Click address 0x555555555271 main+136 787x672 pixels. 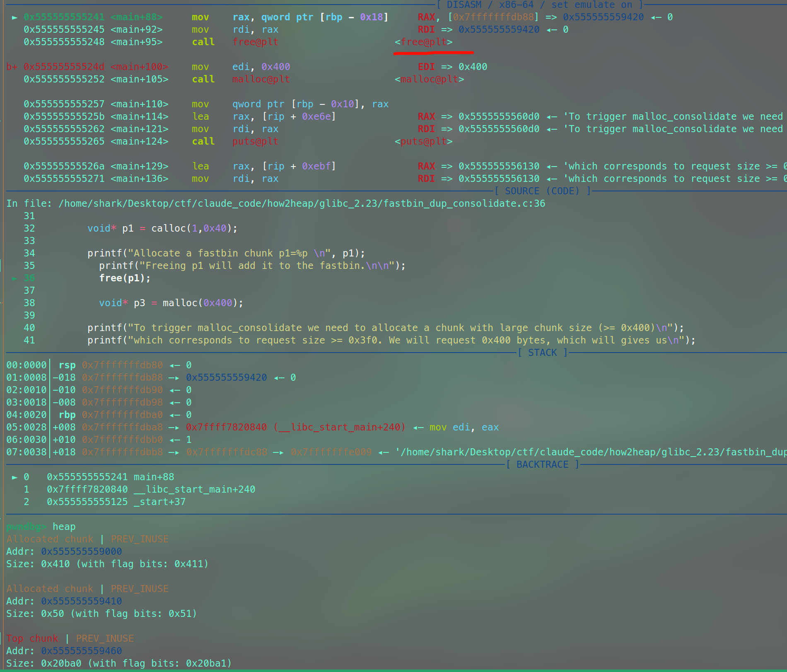(x=96, y=179)
